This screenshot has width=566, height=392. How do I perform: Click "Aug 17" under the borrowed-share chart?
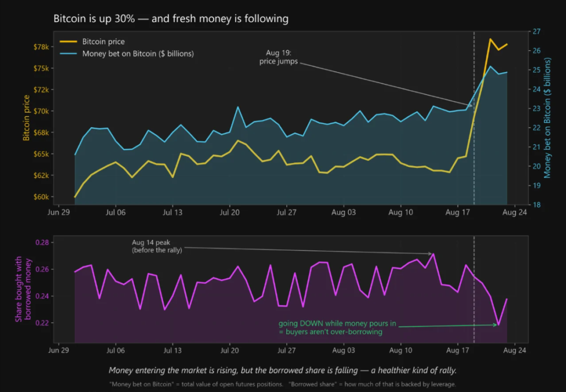[458, 350]
